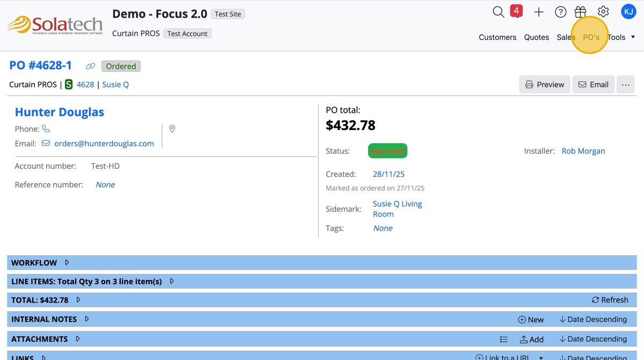
Task: Expand the WORKFLOW section
Action: [x=67, y=263]
